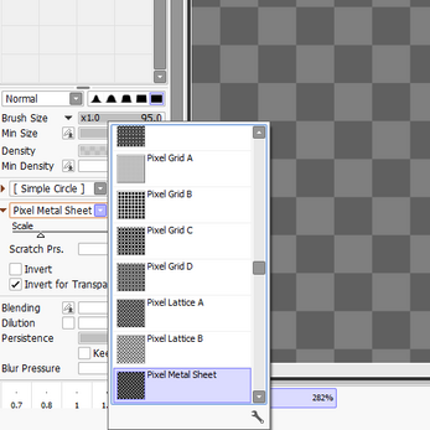Click texture list scroll down arrow
Viewport: 430px width, 430px height.
point(259,396)
